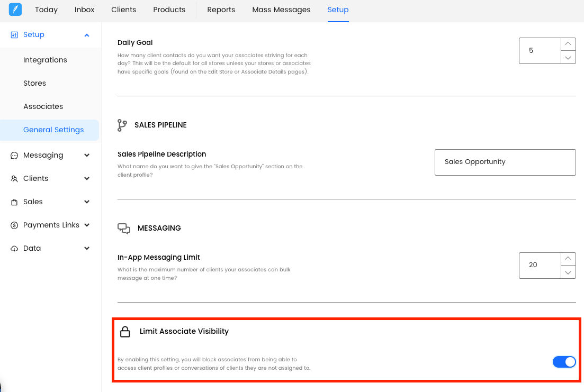Increase the Daily Goal value with up arrow
Image resolution: width=584 pixels, height=392 pixels.
(x=568, y=44)
